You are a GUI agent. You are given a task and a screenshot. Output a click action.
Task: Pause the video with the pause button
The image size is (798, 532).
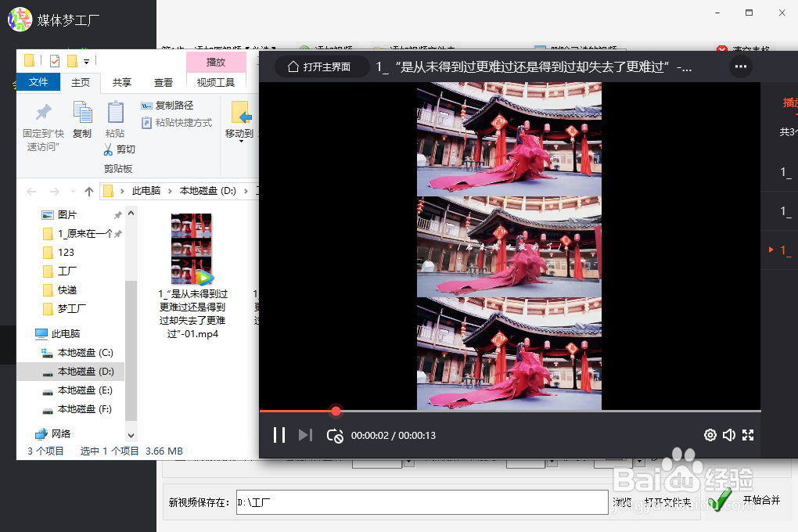[279, 435]
